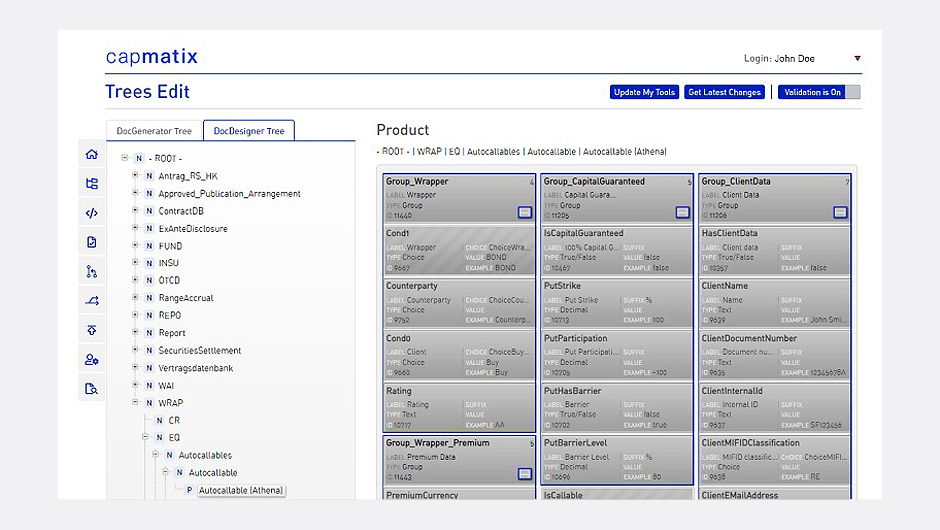940x530 pixels.
Task: Select SecuritiesSettlement in the tree
Action: [x=200, y=351]
